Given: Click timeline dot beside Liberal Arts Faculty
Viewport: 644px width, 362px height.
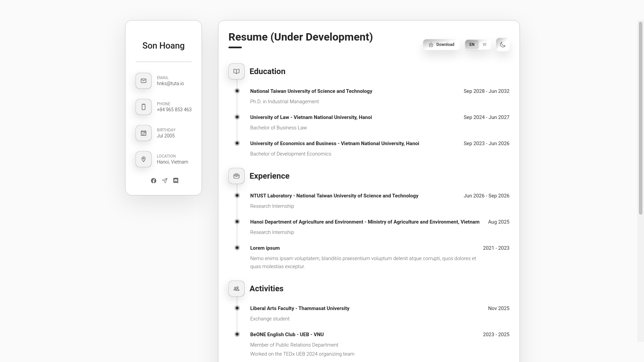Looking at the screenshot, I should coord(237,308).
